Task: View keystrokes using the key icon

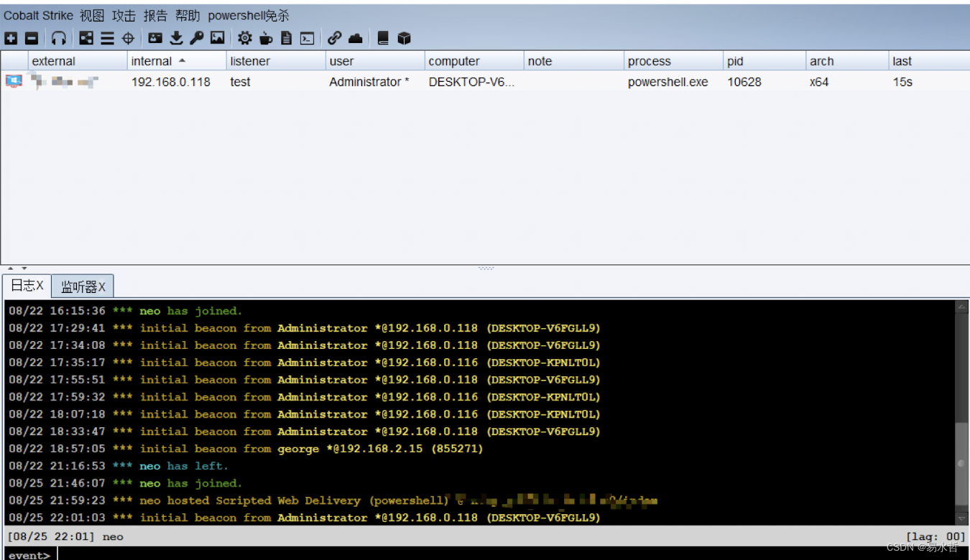Action: point(196,38)
